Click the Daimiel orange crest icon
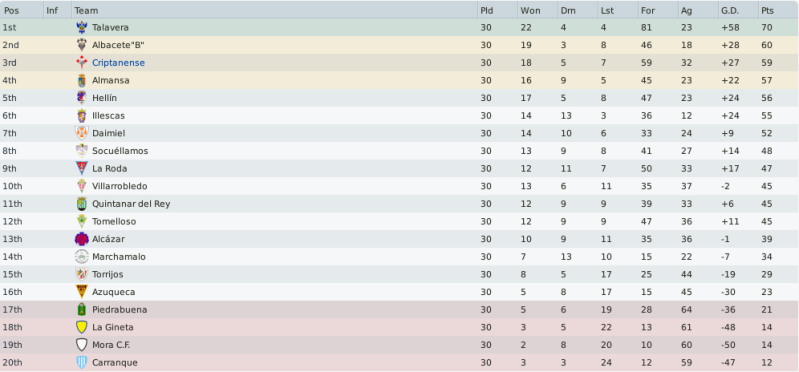This screenshot has width=799, height=372. 82,133
